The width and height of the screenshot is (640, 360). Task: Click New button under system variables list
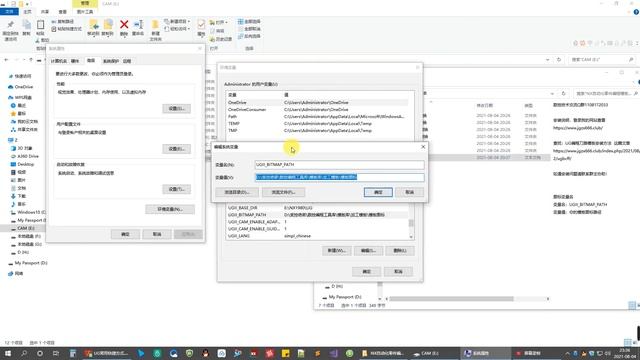tap(337, 251)
